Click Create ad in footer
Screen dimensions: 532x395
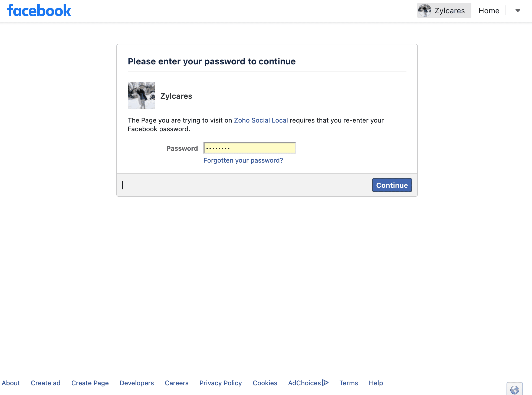coord(45,383)
